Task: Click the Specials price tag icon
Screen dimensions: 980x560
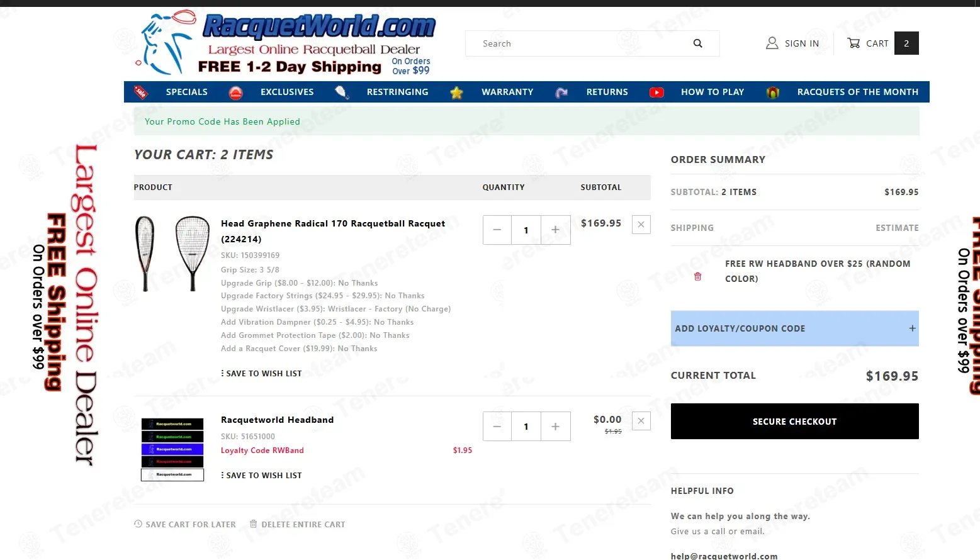Action: pos(141,92)
